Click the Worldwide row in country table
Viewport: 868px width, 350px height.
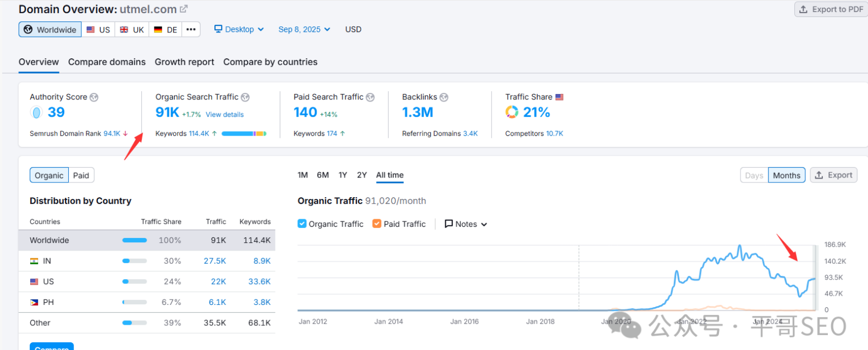coord(147,240)
